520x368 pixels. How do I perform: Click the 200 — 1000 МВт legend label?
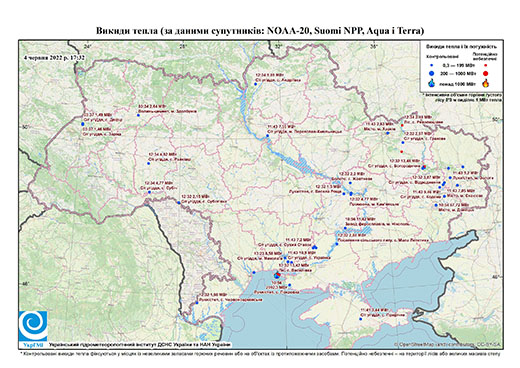[x=458, y=73]
